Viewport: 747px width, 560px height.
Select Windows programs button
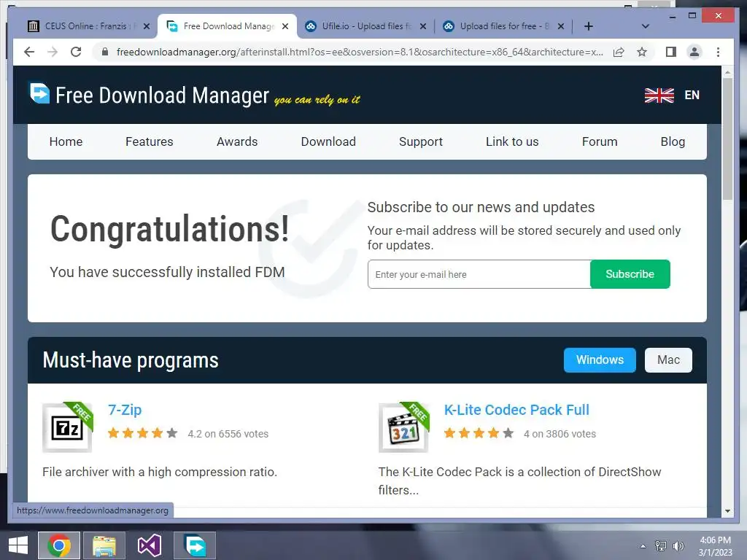(x=600, y=360)
